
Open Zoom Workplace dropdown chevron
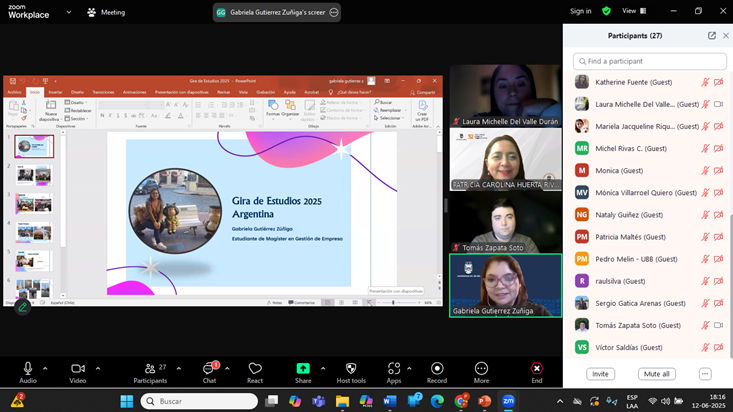tap(69, 12)
